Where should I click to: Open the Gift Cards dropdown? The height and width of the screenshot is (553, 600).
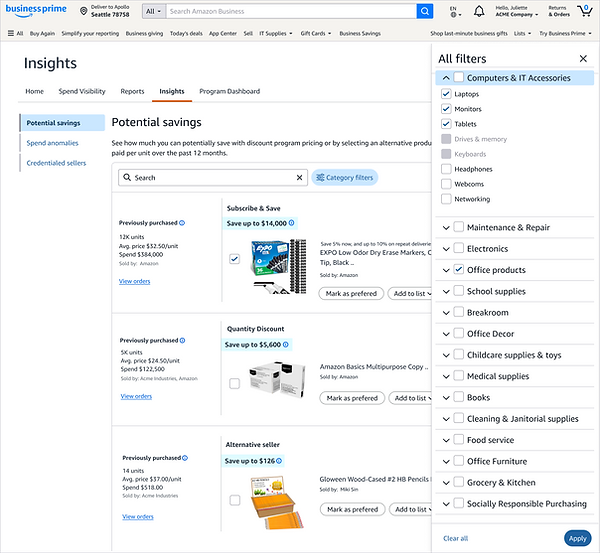316,33
